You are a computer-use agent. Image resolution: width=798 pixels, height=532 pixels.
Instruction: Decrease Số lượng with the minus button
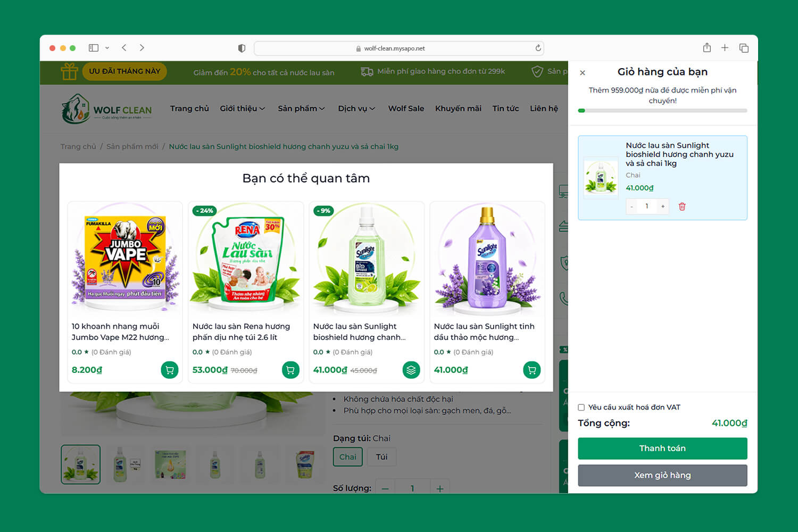click(385, 488)
